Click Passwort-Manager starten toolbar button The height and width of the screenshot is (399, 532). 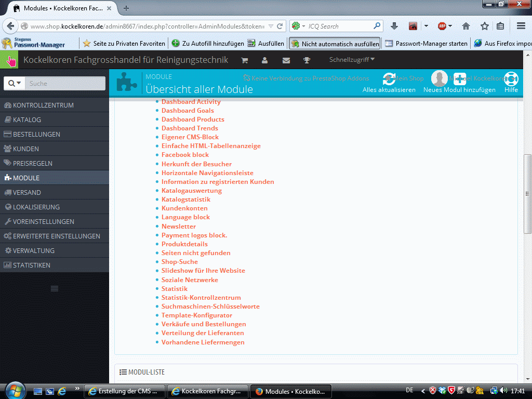tap(426, 44)
